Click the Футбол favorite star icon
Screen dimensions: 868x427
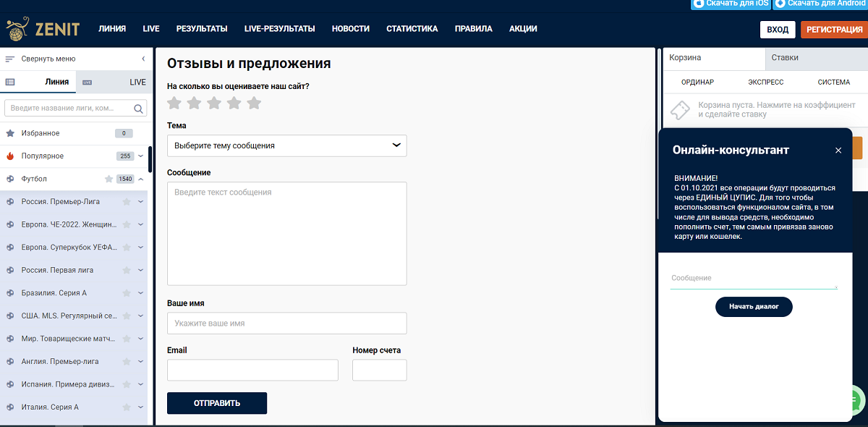click(x=109, y=179)
